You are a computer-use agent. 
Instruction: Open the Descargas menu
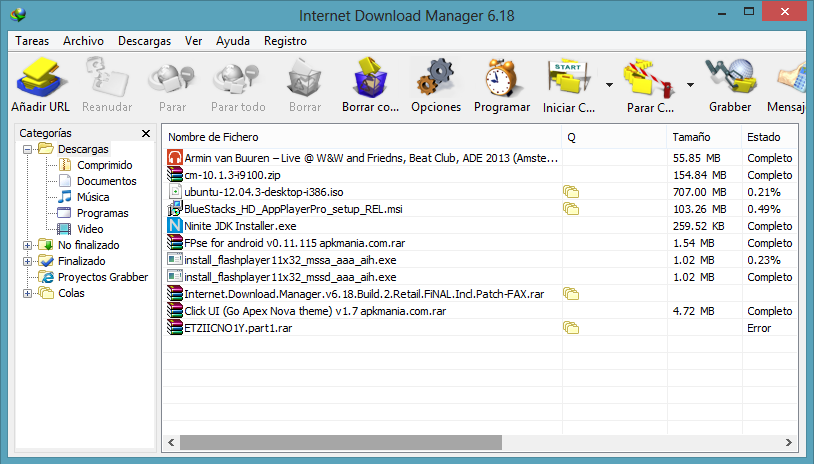[144, 41]
